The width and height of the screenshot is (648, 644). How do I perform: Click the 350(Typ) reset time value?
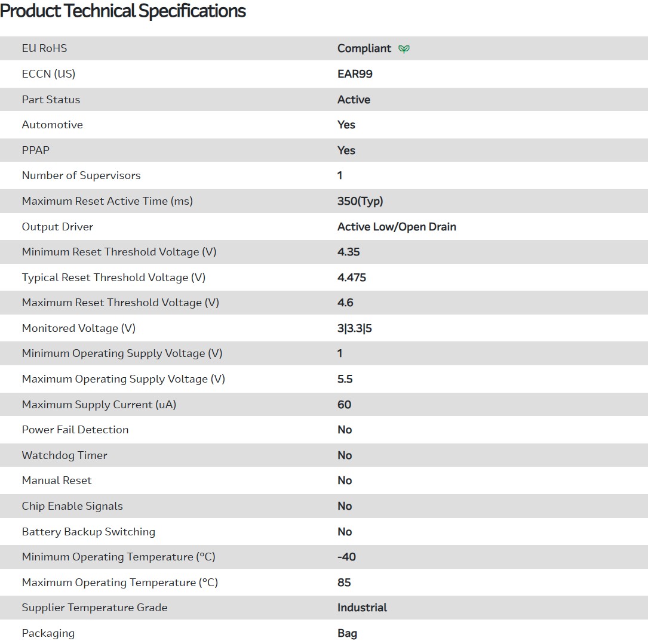click(x=360, y=201)
